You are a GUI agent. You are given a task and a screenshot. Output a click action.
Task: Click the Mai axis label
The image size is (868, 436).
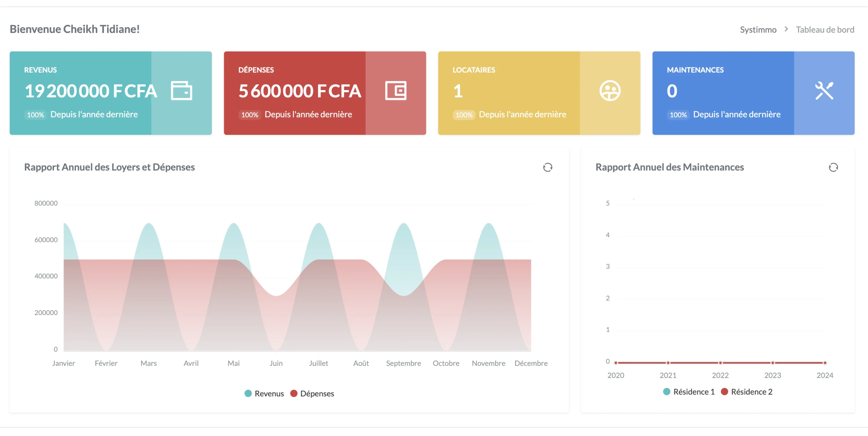[x=234, y=363]
